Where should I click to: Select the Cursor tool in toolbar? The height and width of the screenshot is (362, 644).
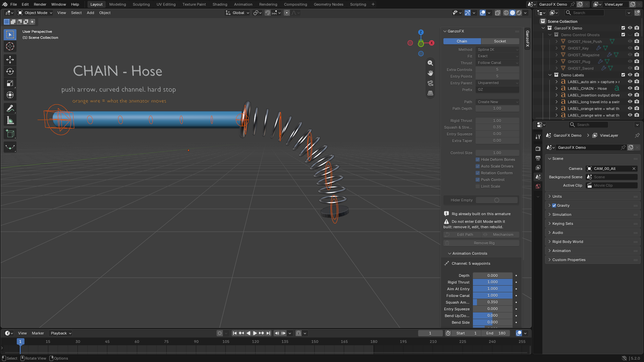[10, 46]
